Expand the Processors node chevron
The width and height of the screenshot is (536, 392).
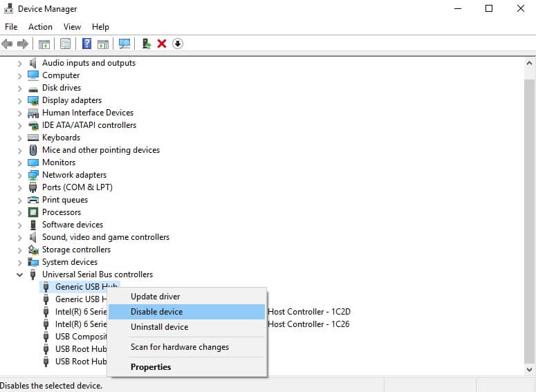pos(19,212)
